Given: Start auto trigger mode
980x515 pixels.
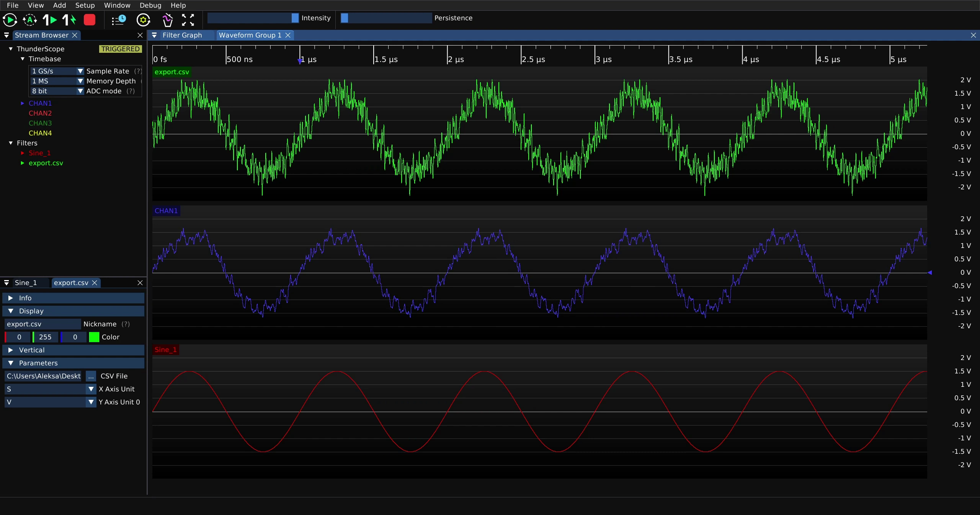Looking at the screenshot, I should tap(30, 20).
